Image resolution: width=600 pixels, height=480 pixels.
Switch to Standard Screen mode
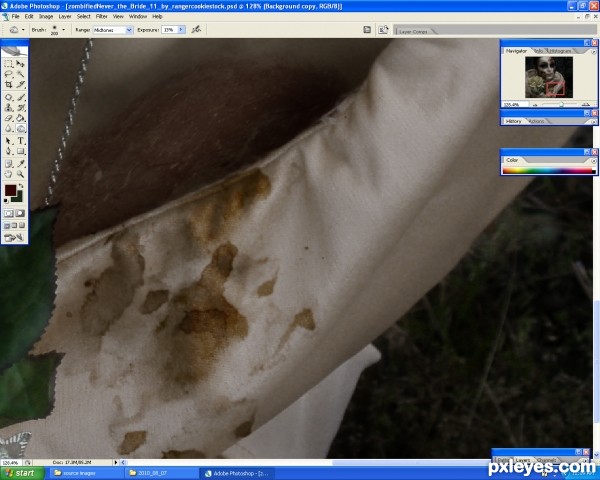click(7, 225)
